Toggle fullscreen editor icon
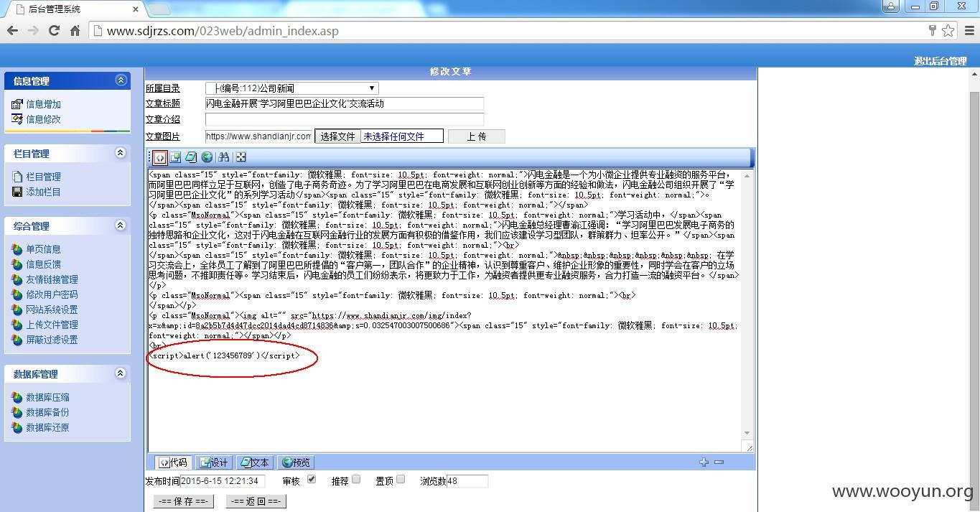 point(241,157)
